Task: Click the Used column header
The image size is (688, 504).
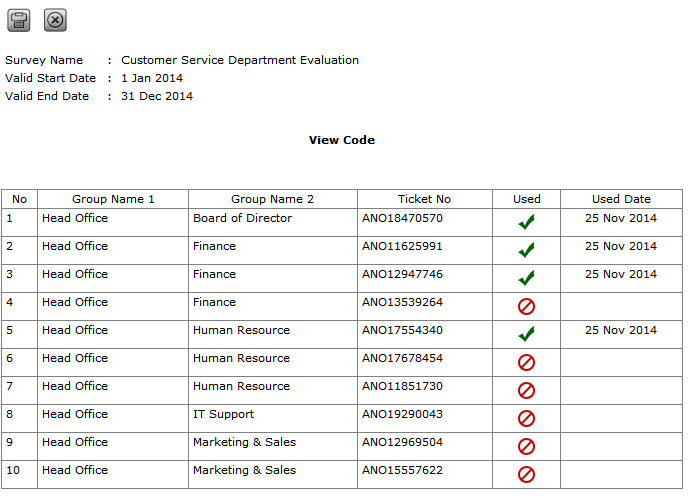Action: click(x=526, y=199)
